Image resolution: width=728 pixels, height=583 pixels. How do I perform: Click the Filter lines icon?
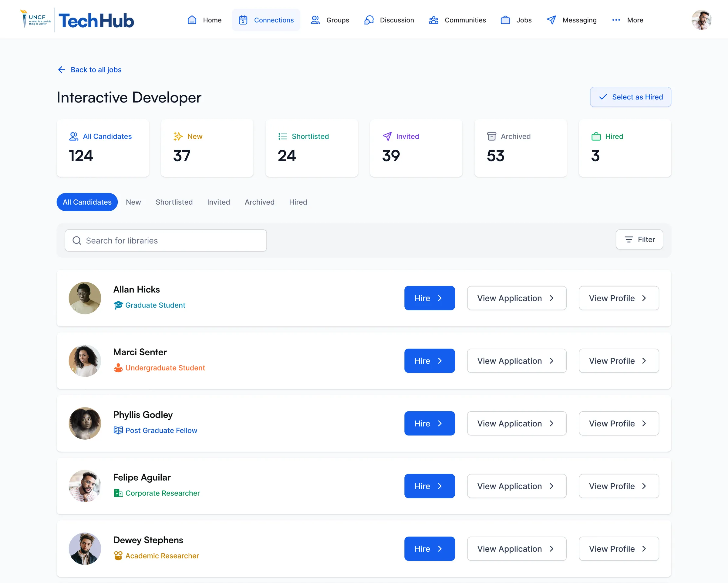[x=629, y=239]
